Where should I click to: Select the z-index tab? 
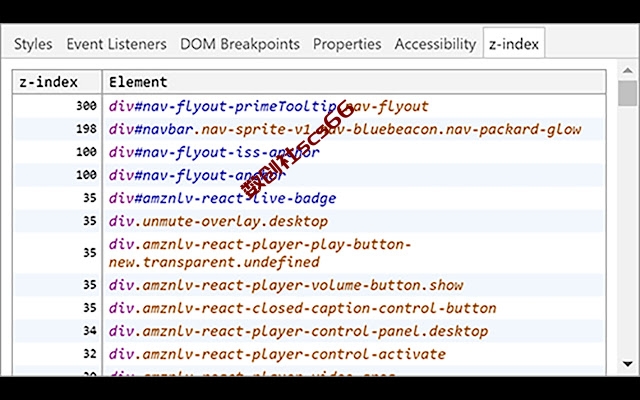tap(514, 43)
